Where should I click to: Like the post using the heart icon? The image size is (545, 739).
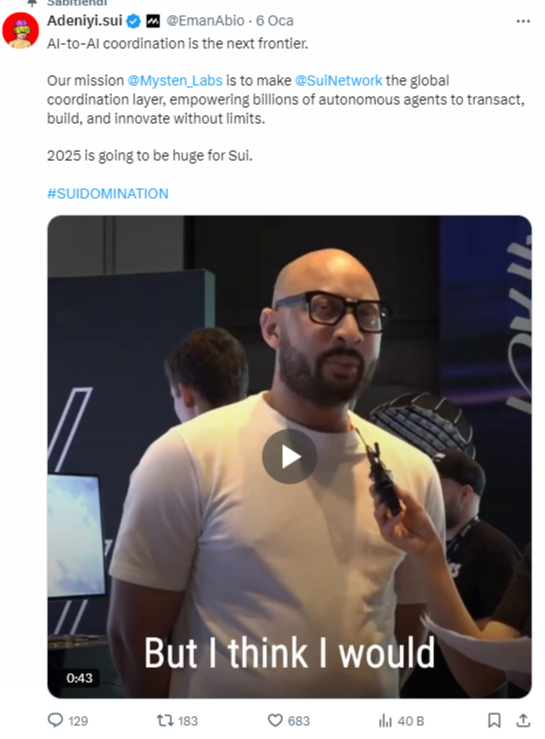[x=275, y=720]
